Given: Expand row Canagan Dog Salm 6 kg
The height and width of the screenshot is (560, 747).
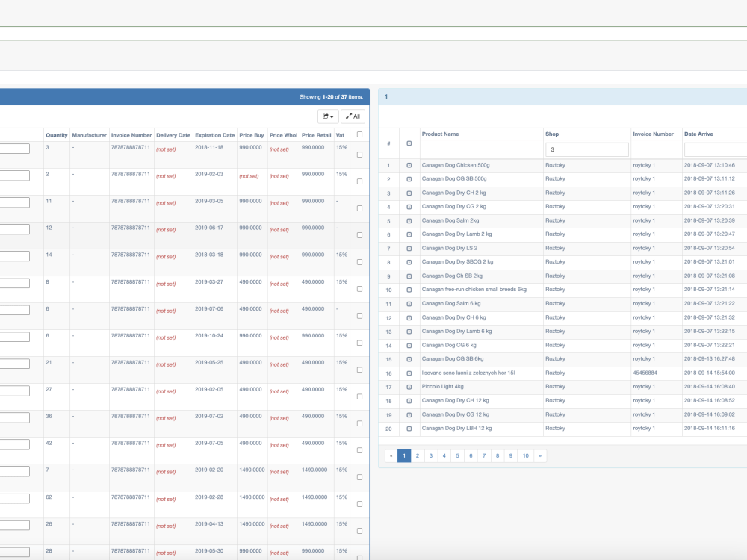Looking at the screenshot, I should (409, 304).
